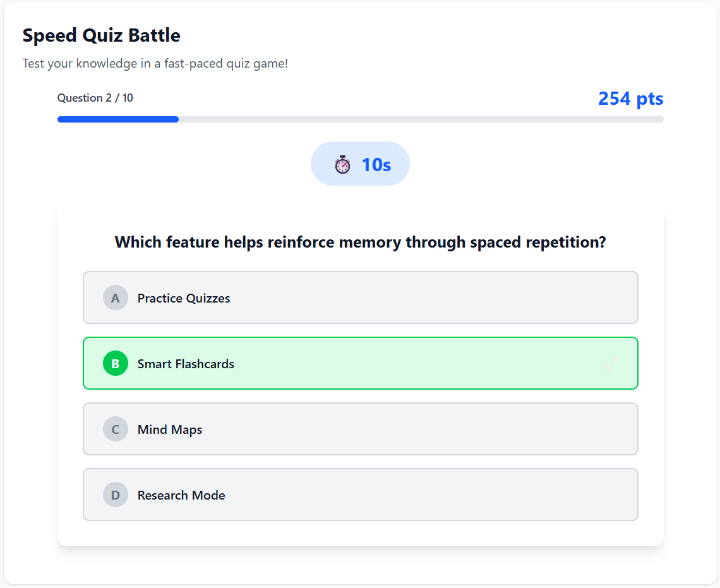The image size is (720, 588).
Task: Click the circular 'A' letter badge
Action: point(115,297)
